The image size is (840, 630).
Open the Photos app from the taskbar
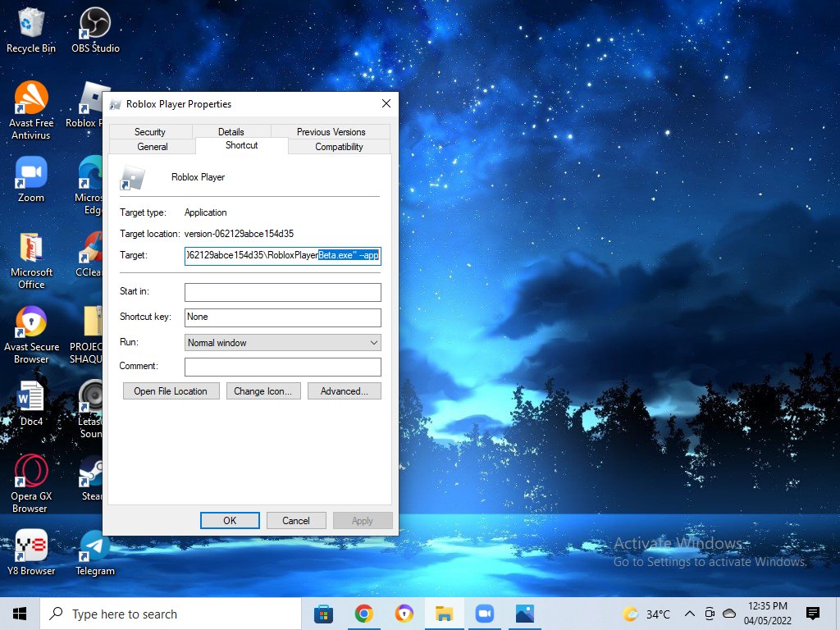coord(524,614)
